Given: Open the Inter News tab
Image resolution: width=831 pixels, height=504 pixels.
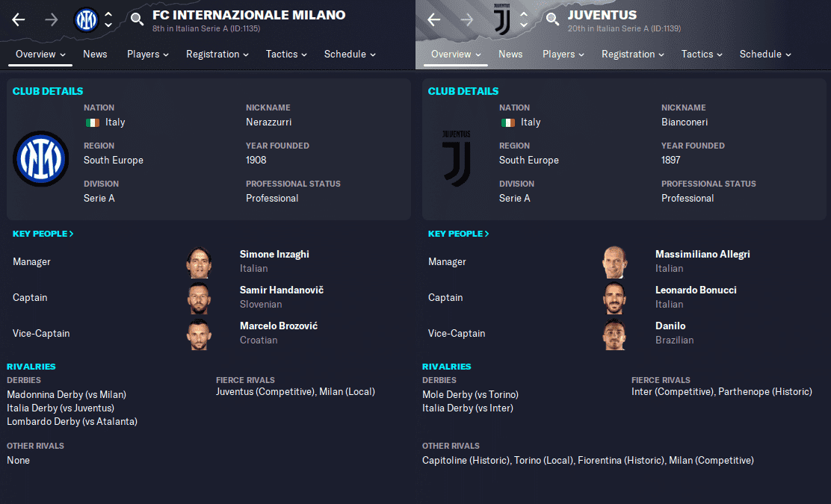Looking at the screenshot, I should [x=95, y=54].
